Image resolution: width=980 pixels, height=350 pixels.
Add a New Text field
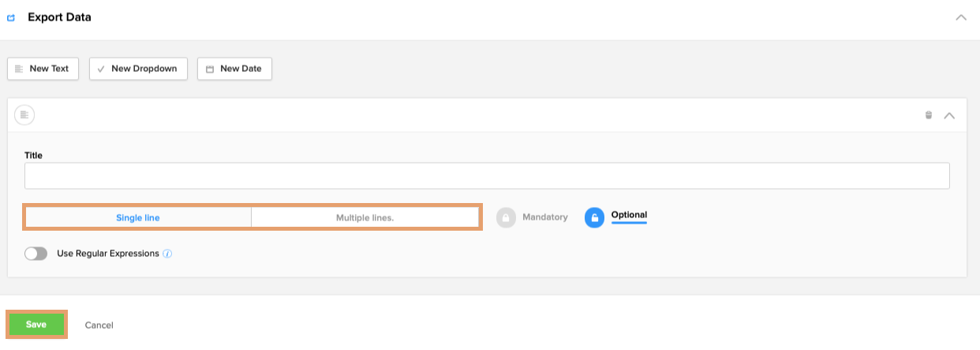click(x=43, y=69)
